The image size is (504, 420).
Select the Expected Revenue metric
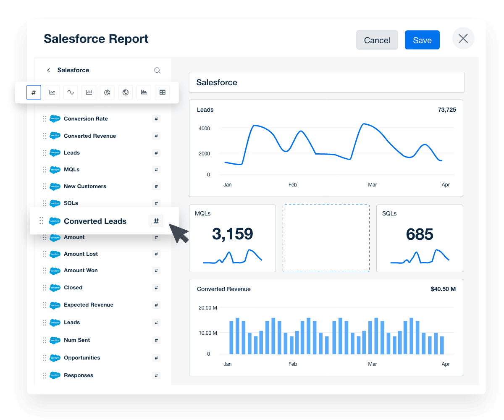pos(88,304)
